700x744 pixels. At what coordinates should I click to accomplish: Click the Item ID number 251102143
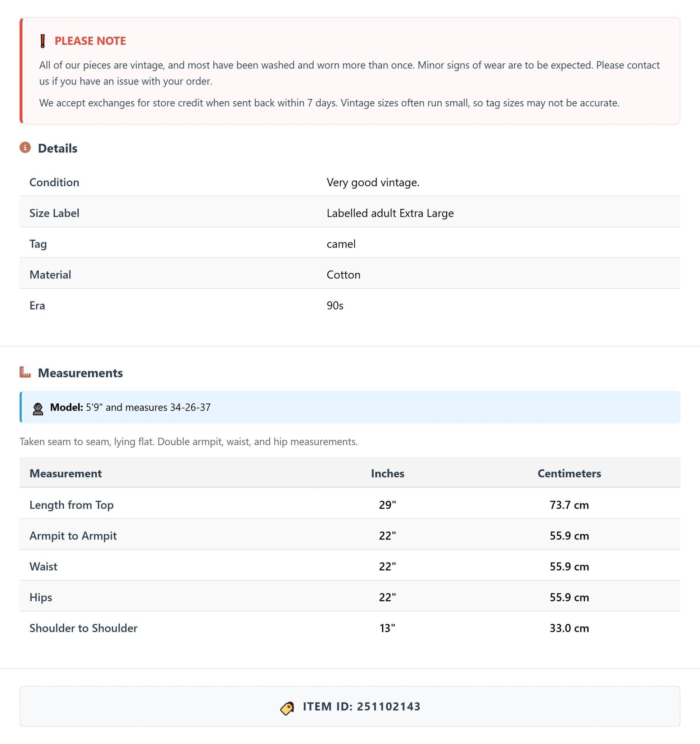point(388,706)
